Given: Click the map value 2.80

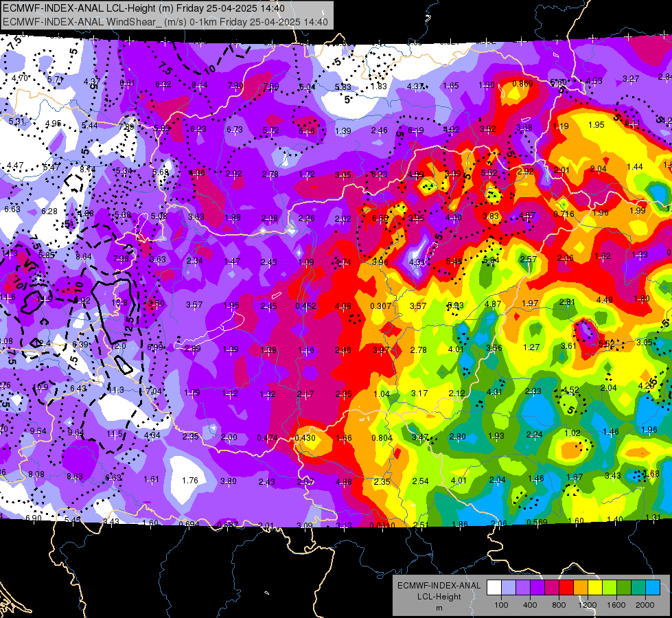Looking at the screenshot, I should 457,436.
